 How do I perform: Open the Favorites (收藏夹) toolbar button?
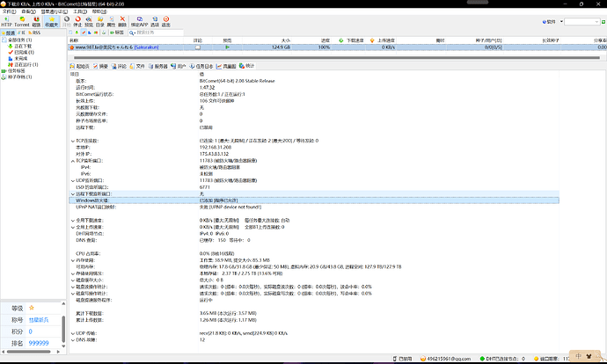[x=52, y=21]
